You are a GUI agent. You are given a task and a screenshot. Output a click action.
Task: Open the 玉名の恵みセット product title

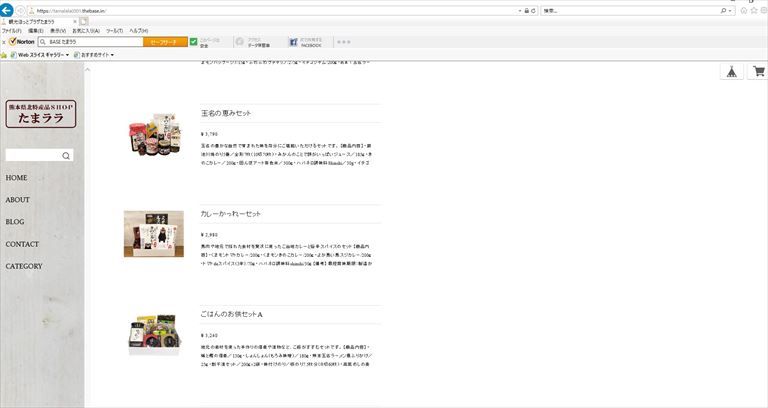tap(226, 113)
